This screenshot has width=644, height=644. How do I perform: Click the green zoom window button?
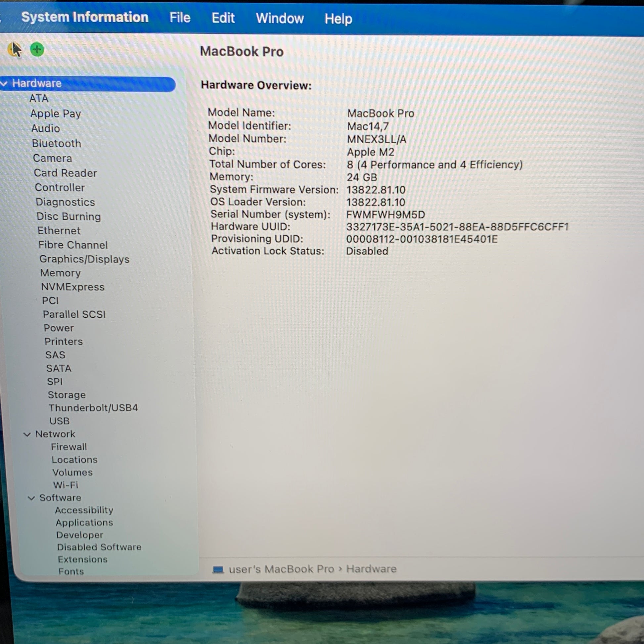[37, 50]
